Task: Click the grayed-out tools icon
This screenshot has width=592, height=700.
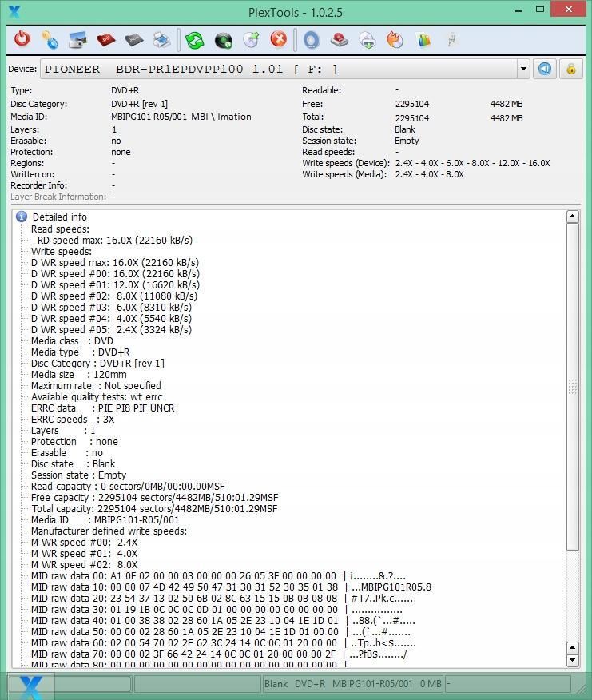Action: (x=452, y=40)
